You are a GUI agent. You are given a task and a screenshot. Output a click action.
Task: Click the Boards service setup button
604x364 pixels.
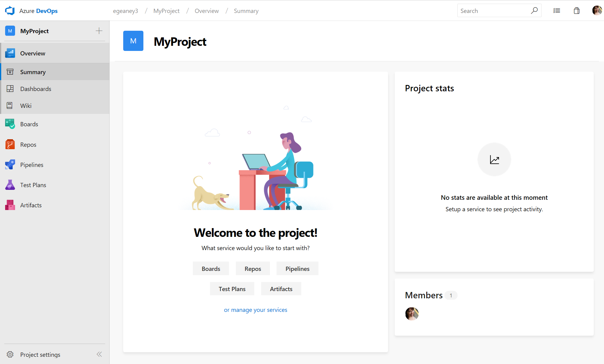(x=211, y=268)
